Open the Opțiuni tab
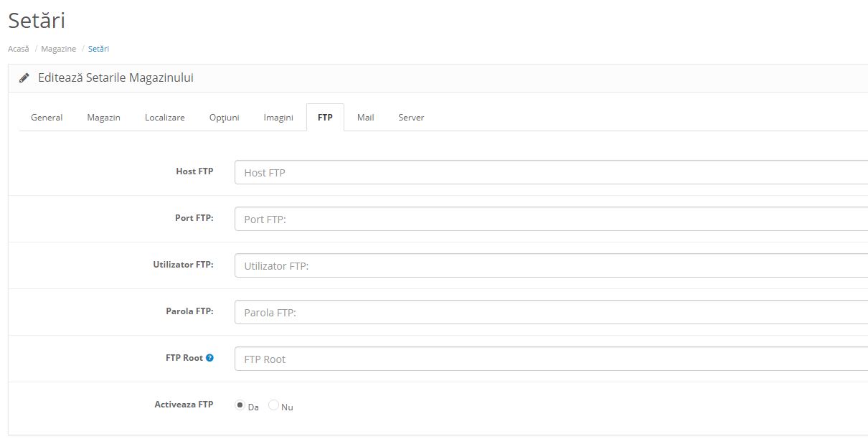 224,117
